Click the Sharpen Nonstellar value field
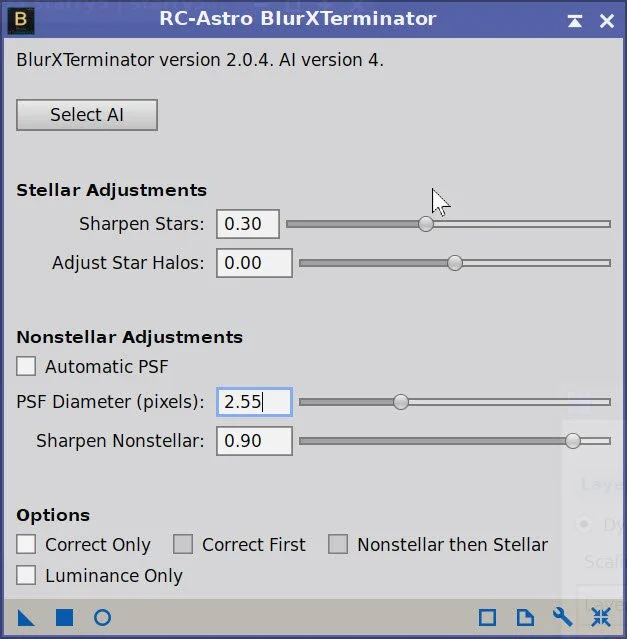 [254, 441]
